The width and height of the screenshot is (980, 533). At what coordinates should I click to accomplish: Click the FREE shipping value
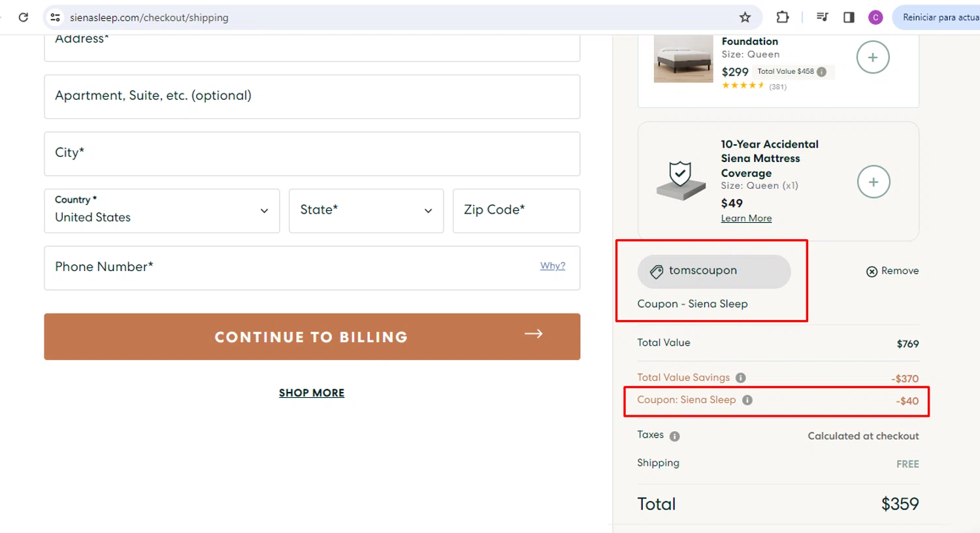[907, 464]
